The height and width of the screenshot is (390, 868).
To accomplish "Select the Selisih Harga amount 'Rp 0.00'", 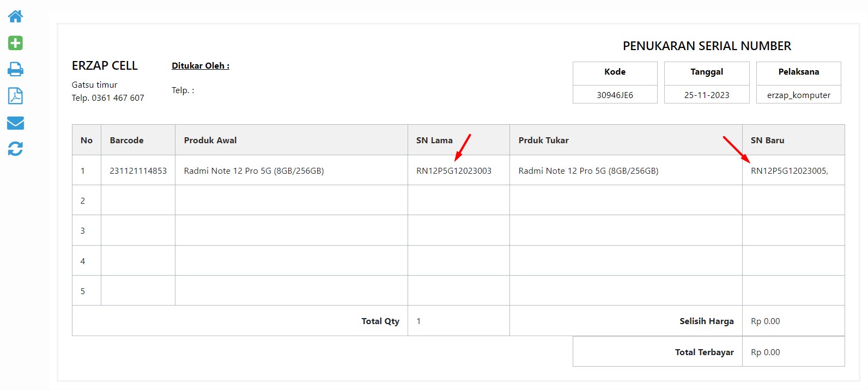I will 766,321.
